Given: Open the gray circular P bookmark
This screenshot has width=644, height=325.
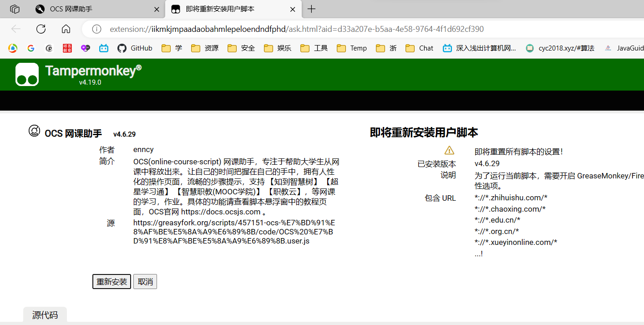Looking at the screenshot, I should [x=49, y=48].
